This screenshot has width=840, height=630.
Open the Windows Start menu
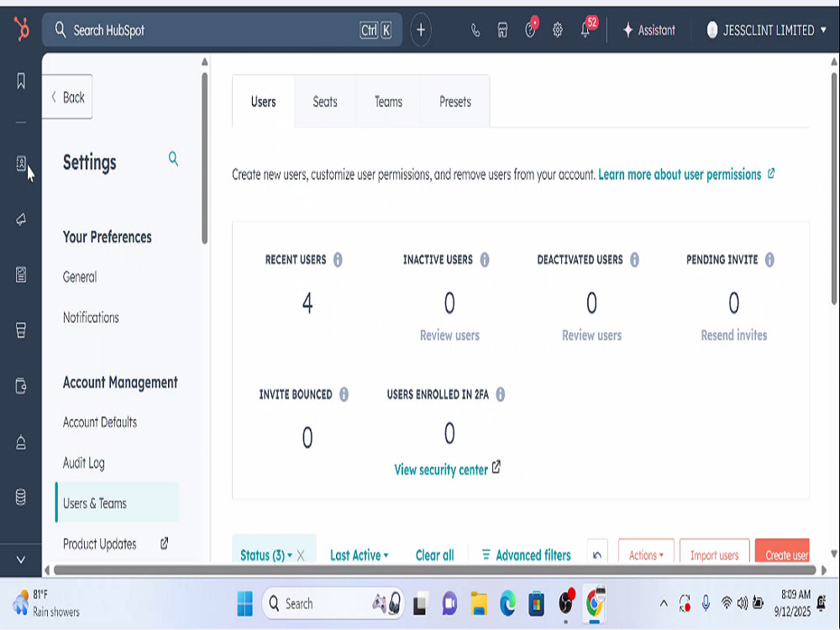point(244,604)
